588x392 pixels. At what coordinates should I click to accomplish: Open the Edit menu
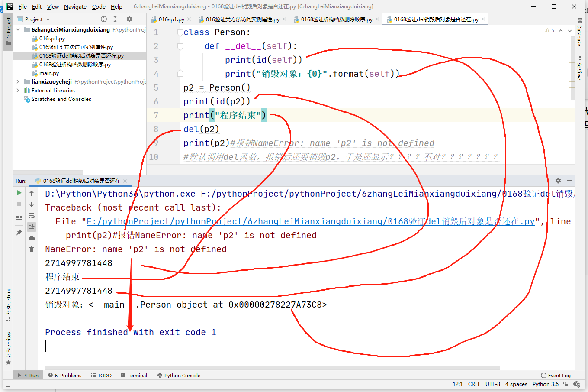(x=37, y=6)
